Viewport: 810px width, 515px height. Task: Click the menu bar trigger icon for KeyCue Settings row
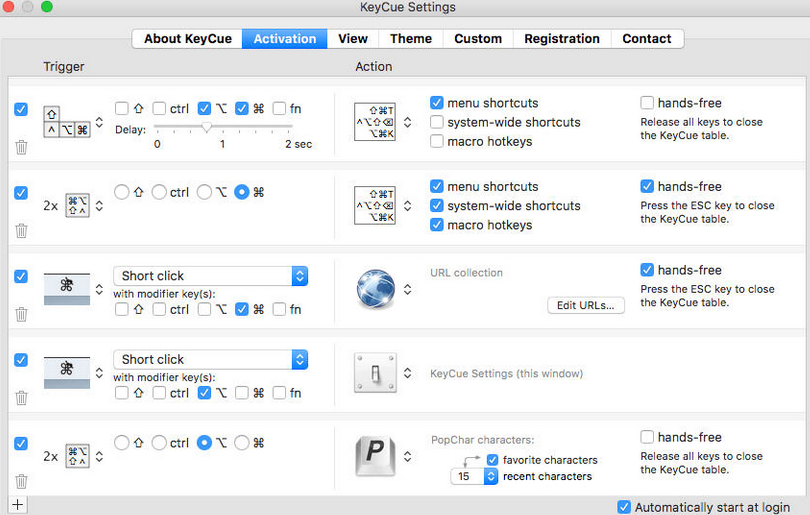pos(67,373)
